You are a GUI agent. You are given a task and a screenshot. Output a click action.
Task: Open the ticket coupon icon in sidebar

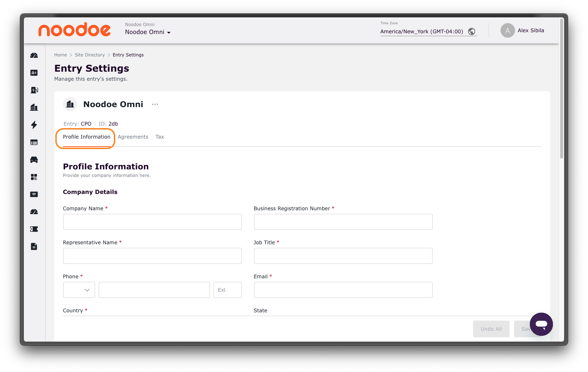pyautogui.click(x=34, y=229)
